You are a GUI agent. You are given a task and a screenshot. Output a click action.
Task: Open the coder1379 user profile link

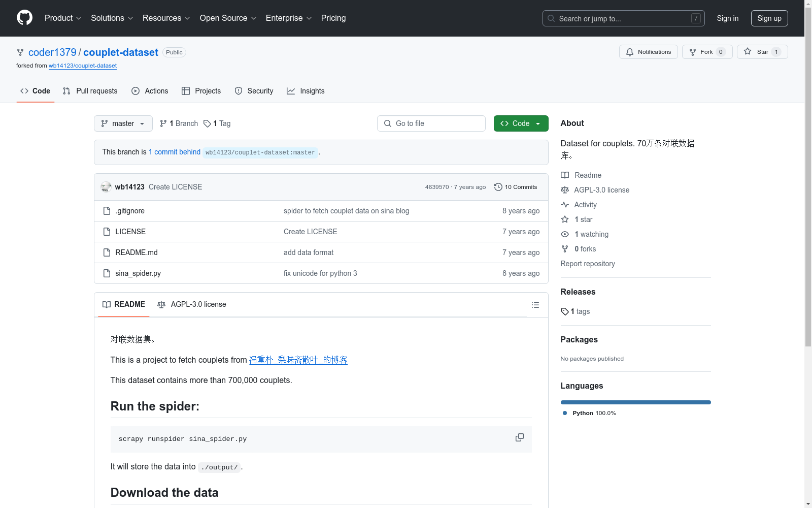pos(52,52)
